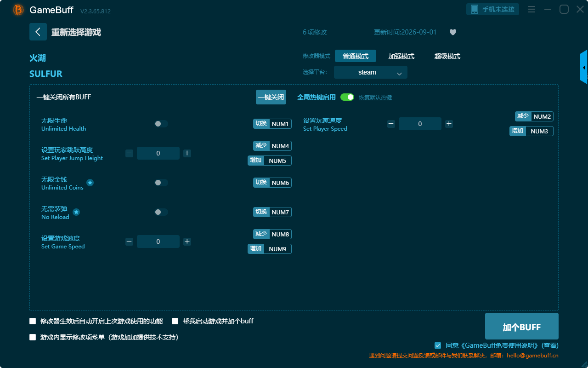Click the NUM6 toggle hotkey button
The height and width of the screenshot is (368, 588).
272,183
